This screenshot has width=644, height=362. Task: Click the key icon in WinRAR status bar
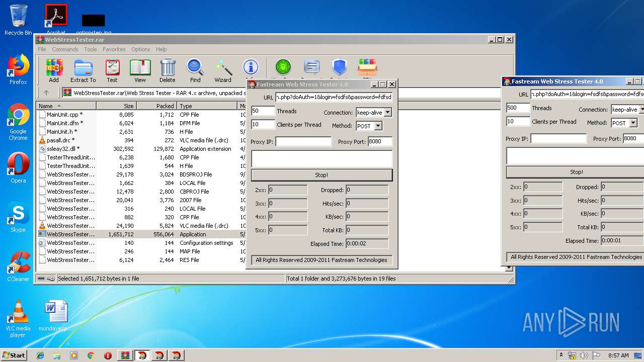[x=50, y=279]
